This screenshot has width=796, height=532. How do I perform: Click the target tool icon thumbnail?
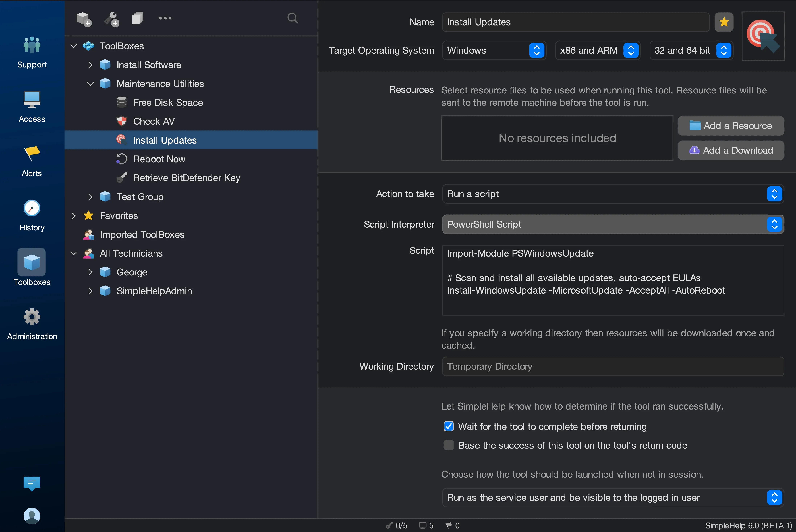coord(763,36)
